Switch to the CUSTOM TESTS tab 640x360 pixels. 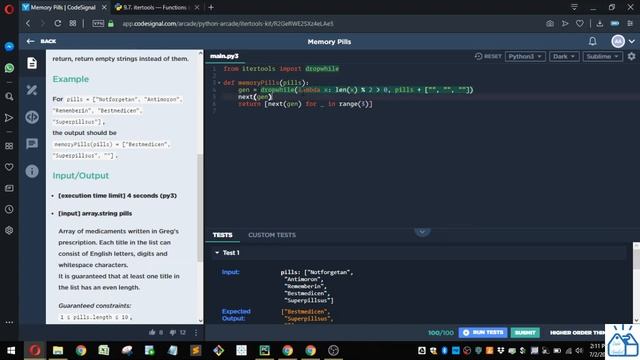(x=272, y=235)
